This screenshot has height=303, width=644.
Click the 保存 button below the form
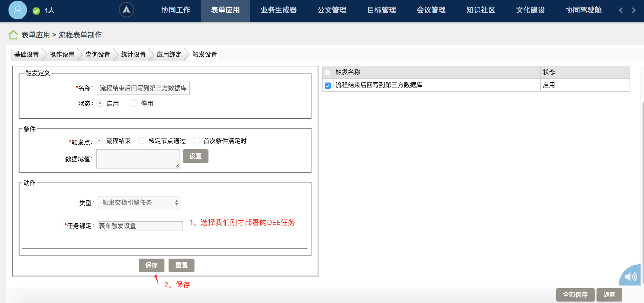(152, 265)
